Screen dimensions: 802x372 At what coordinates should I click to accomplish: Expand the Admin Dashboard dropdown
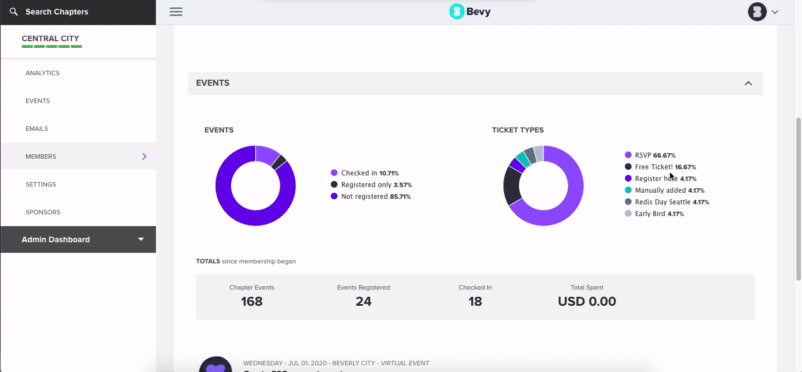coord(78,239)
